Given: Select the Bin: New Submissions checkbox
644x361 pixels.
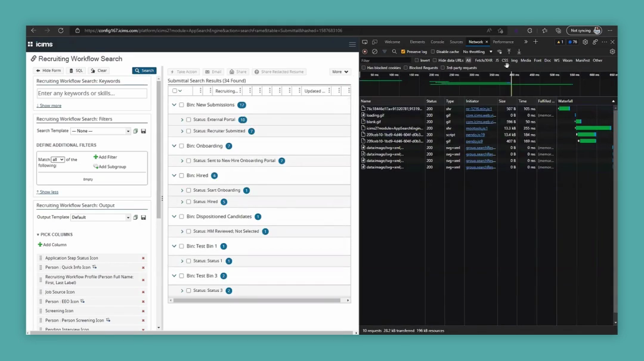Looking at the screenshot, I should tap(181, 105).
